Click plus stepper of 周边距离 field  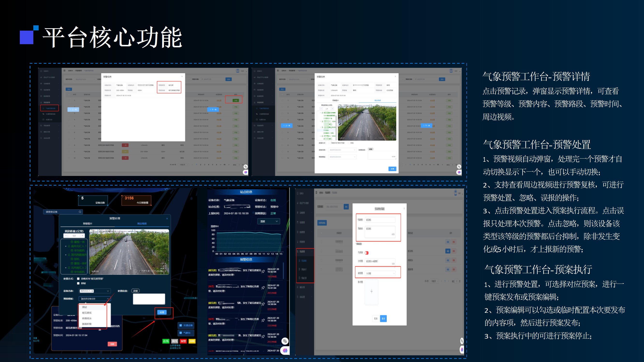83,236
